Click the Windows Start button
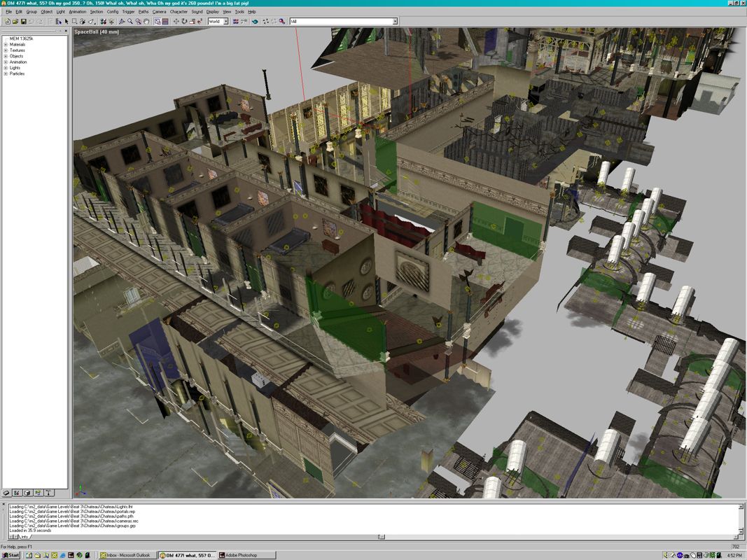The image size is (747, 560). 11,555
